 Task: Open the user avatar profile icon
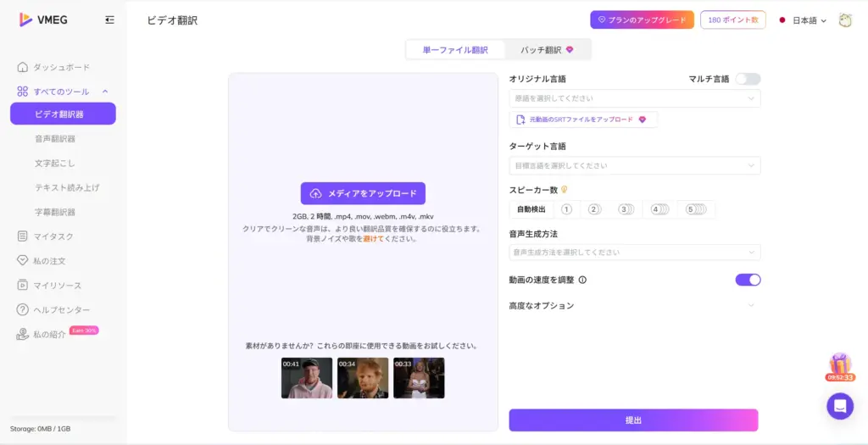coord(844,19)
